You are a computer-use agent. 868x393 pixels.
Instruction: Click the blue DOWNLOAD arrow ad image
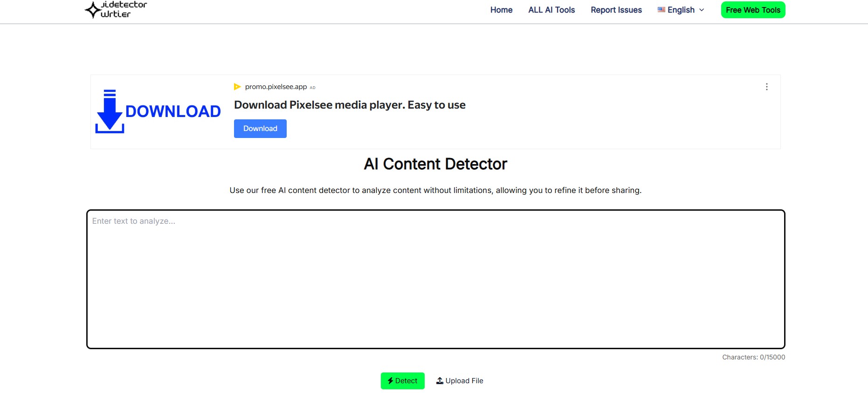(x=158, y=111)
